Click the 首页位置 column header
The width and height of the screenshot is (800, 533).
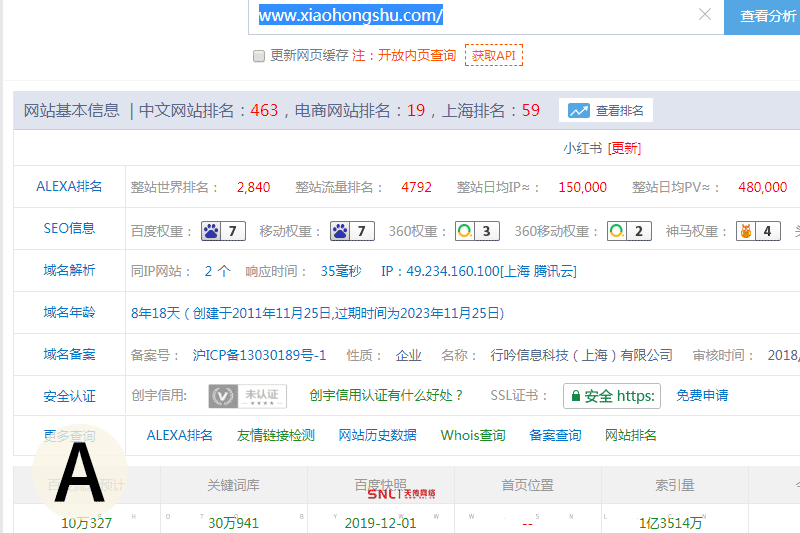tap(528, 485)
